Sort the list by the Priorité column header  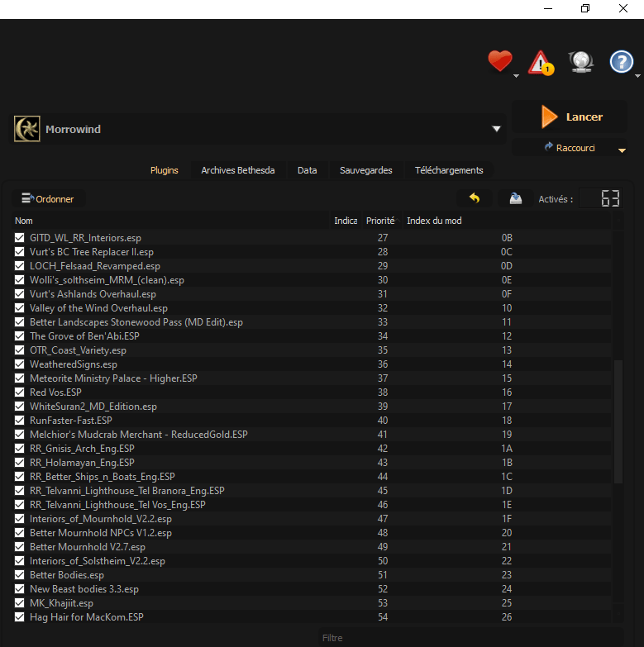(380, 221)
